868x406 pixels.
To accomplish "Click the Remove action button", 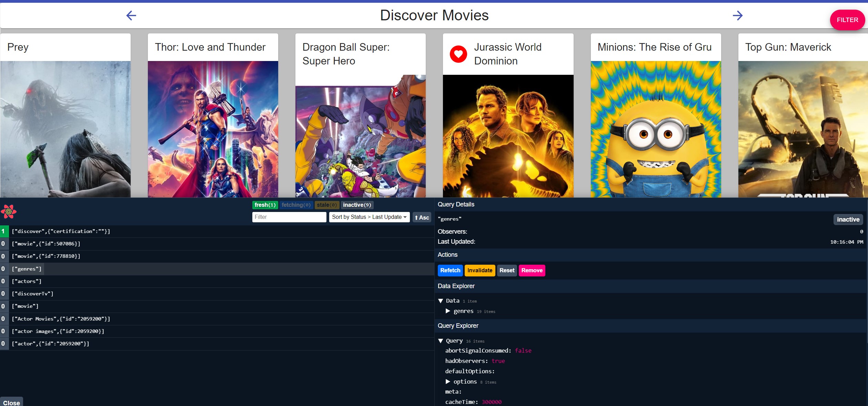I will (x=532, y=270).
